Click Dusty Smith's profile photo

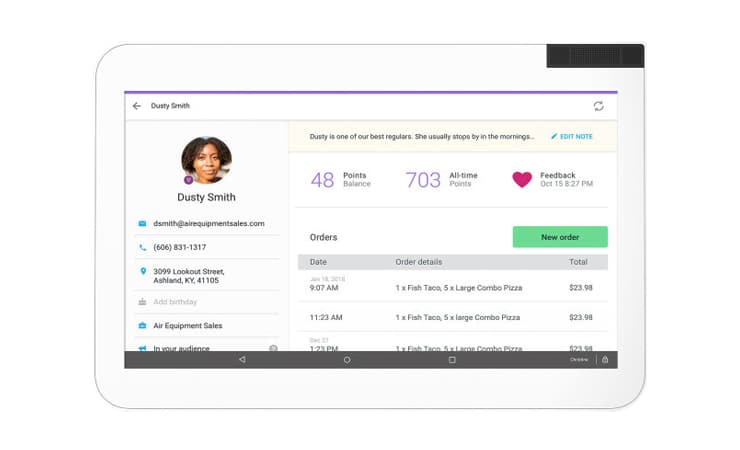(206, 161)
